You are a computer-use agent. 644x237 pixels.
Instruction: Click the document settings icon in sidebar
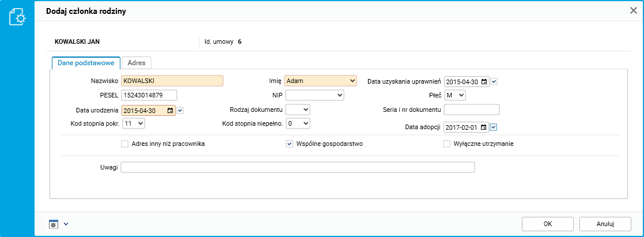point(17,17)
